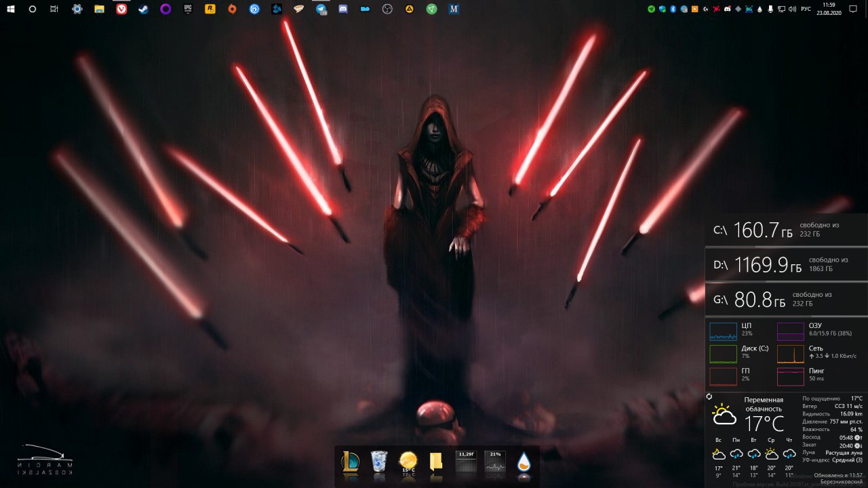The width and height of the screenshot is (868, 488).
Task: Launch OBS Studio from the taskbar
Action: (387, 9)
